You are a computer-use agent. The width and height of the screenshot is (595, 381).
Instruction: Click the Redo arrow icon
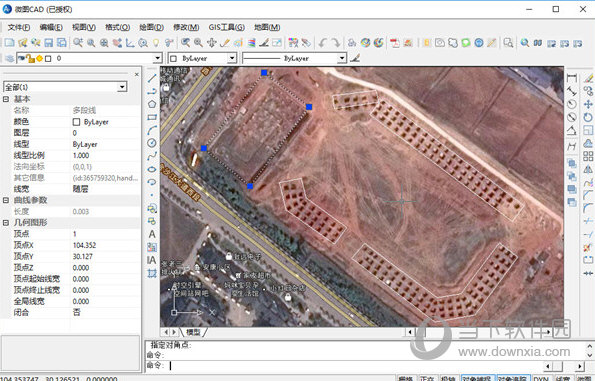click(335, 43)
